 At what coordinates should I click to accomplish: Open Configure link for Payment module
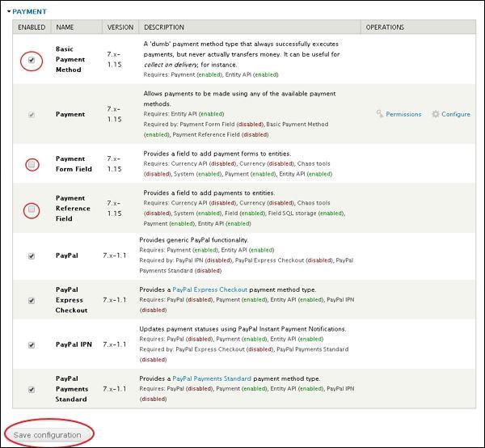pos(456,114)
